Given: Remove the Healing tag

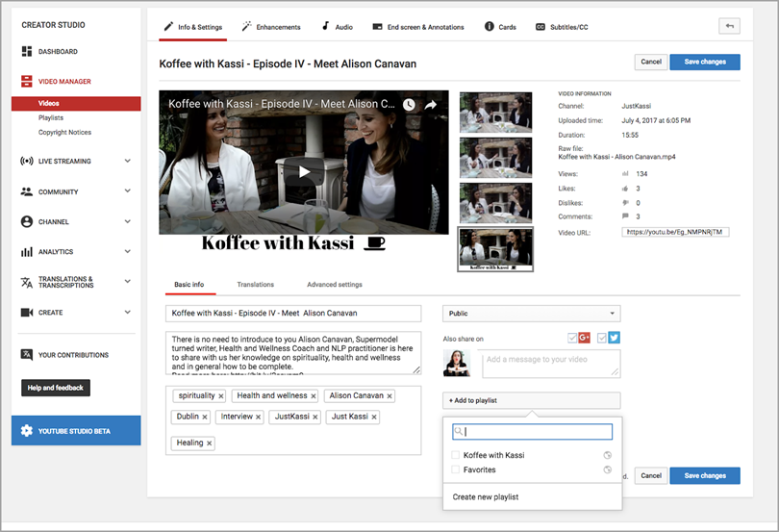Looking at the screenshot, I should [x=209, y=443].
